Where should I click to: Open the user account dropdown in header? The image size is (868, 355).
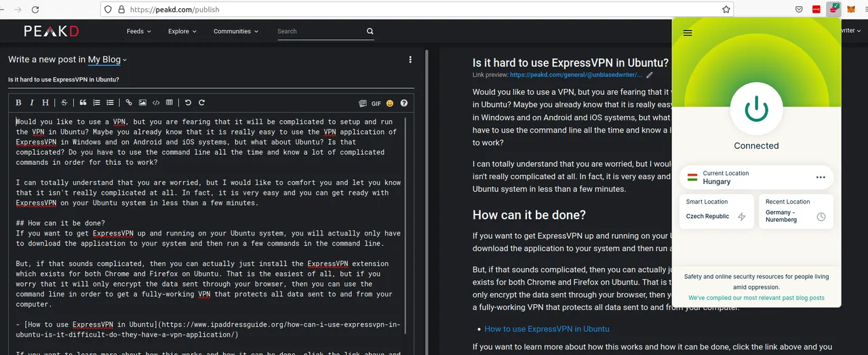850,31
